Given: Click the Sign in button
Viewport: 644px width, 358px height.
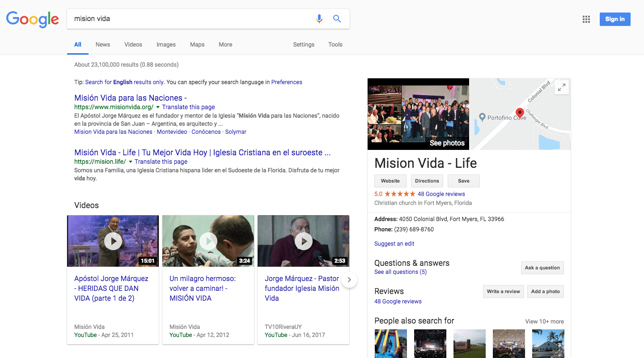Looking at the screenshot, I should pos(615,19).
